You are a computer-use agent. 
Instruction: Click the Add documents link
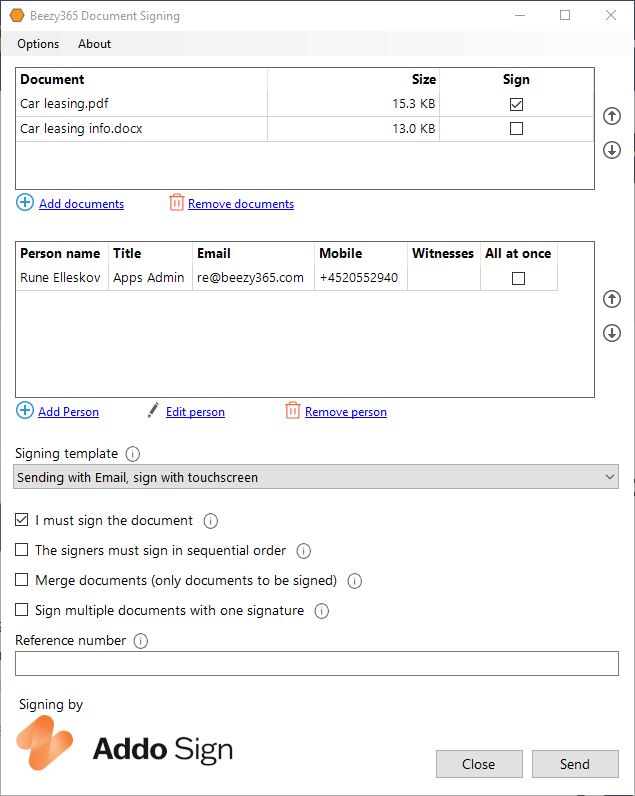pyautogui.click(x=81, y=204)
